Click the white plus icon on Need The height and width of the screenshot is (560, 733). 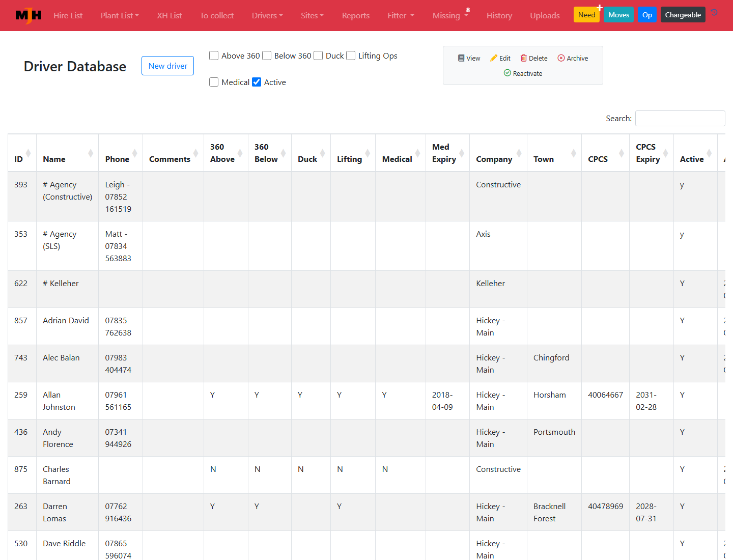600,8
